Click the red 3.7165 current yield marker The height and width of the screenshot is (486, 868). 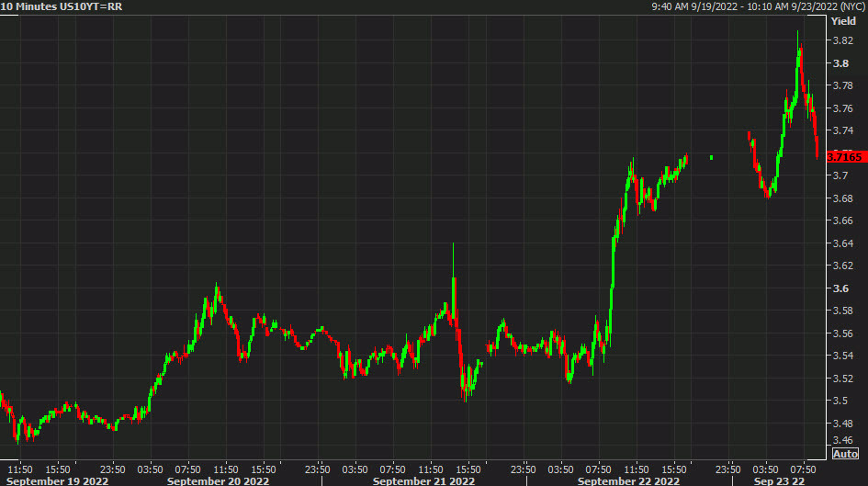coord(845,157)
